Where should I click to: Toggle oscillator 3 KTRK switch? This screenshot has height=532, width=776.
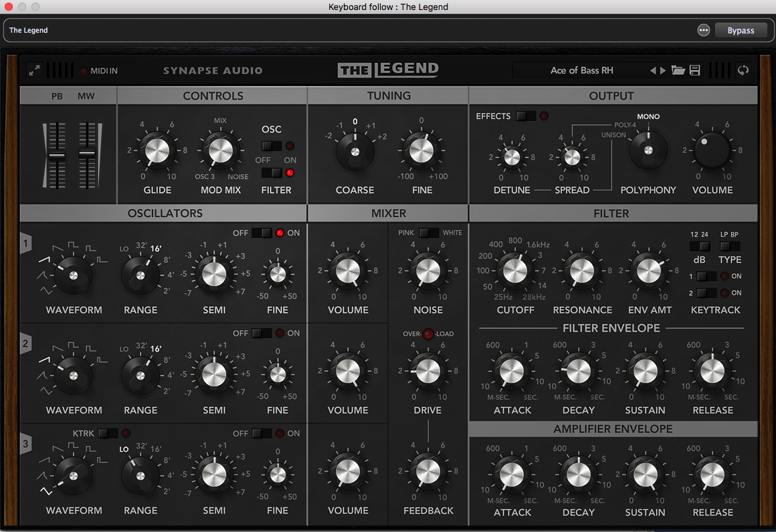(x=108, y=433)
